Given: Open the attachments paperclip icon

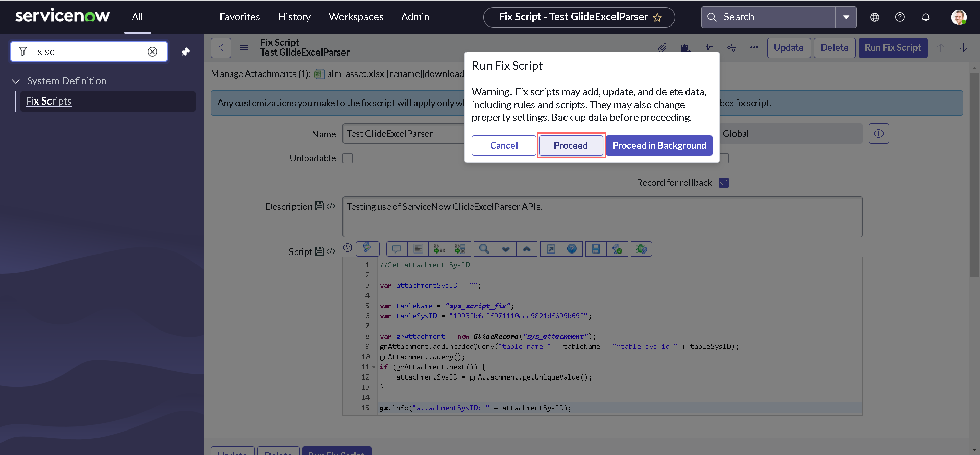Looking at the screenshot, I should tap(662, 47).
